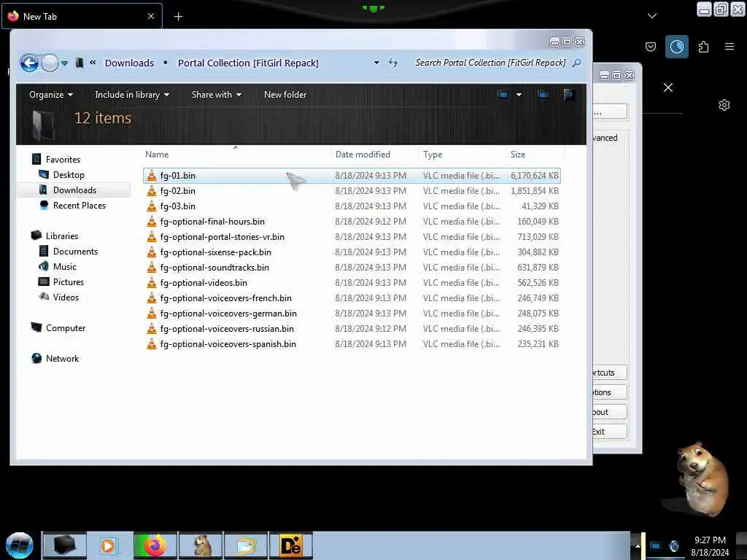
Task: Open a new Firefox tab with plus
Action: pos(178,17)
